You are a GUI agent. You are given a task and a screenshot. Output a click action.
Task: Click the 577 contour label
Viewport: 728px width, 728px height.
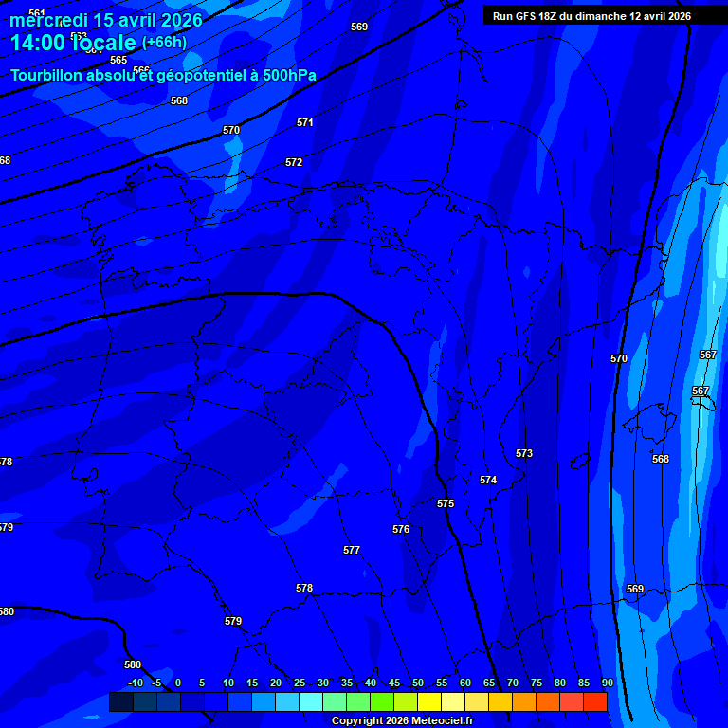[352, 550]
